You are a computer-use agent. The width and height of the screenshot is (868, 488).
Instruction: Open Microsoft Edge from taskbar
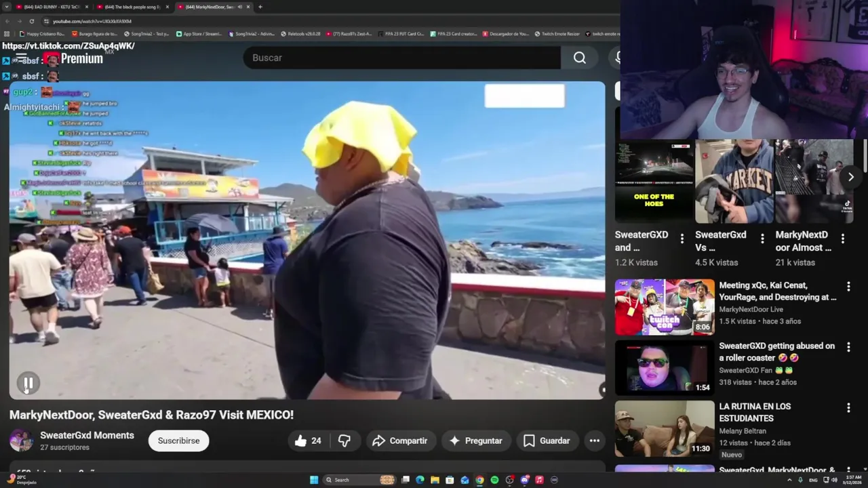420,480
